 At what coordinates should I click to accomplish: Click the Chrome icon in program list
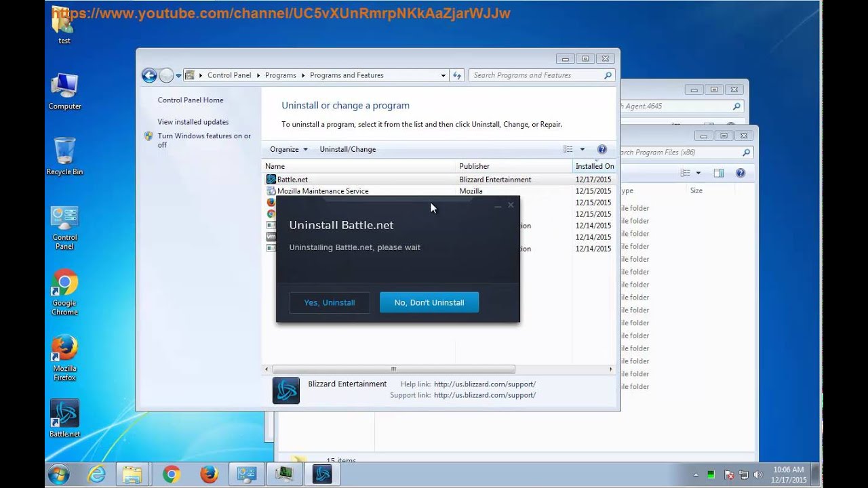(271, 213)
